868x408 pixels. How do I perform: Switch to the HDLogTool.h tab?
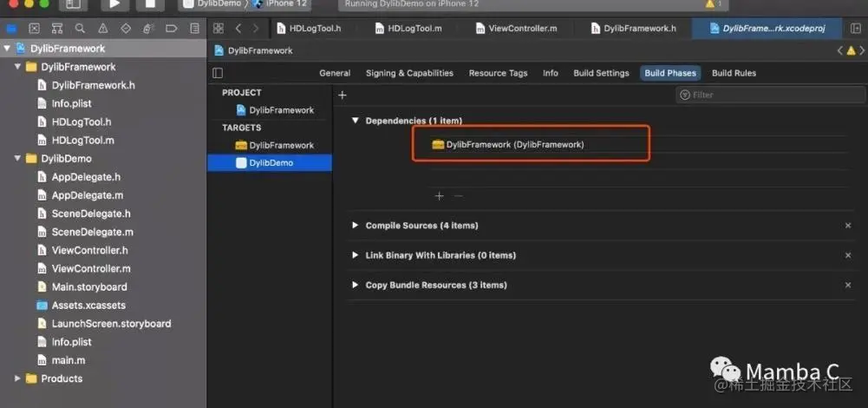coord(309,29)
